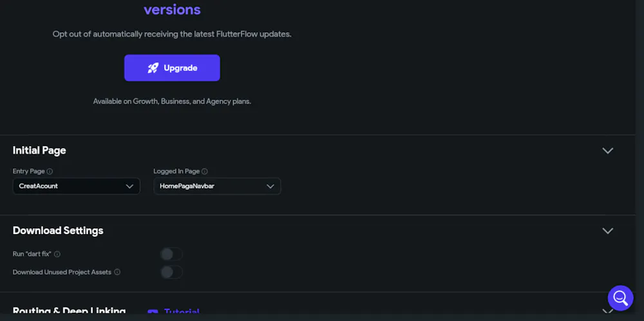Open the Entry Page dropdown (CreatAcount)

click(x=76, y=187)
